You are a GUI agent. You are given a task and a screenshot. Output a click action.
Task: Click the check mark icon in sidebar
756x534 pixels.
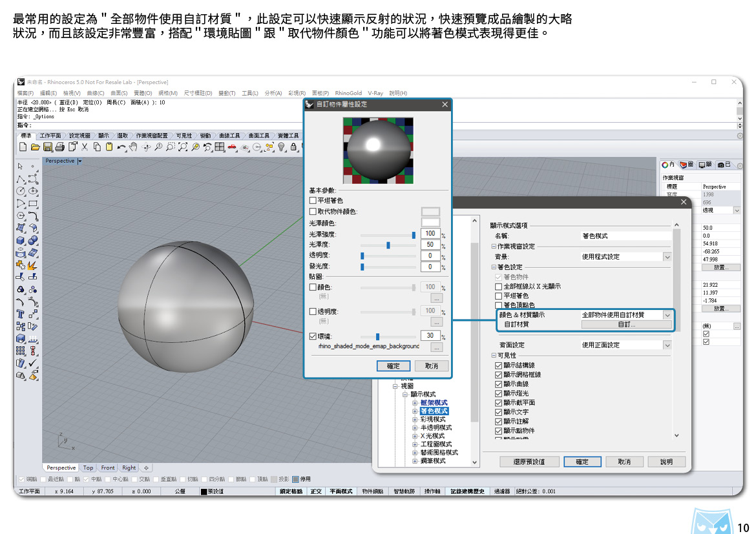click(33, 363)
